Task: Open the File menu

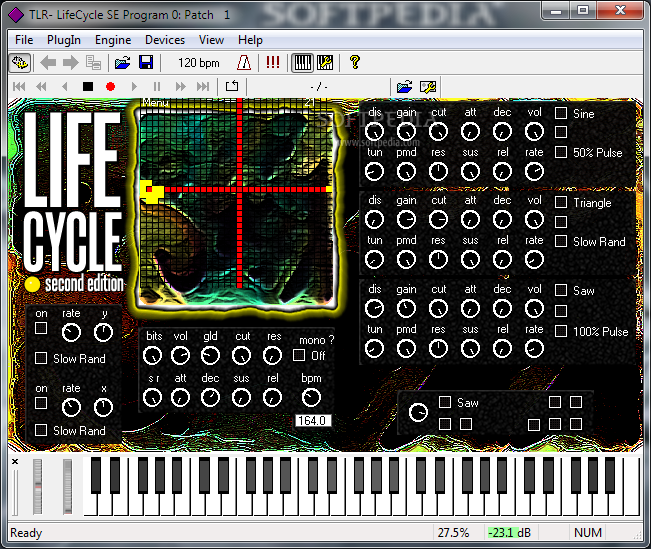Action: point(24,40)
